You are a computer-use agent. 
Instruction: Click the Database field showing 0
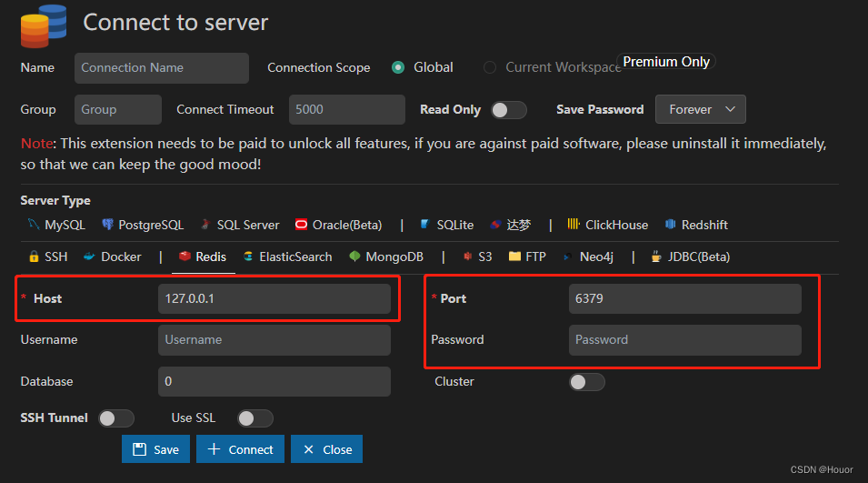[x=274, y=381]
